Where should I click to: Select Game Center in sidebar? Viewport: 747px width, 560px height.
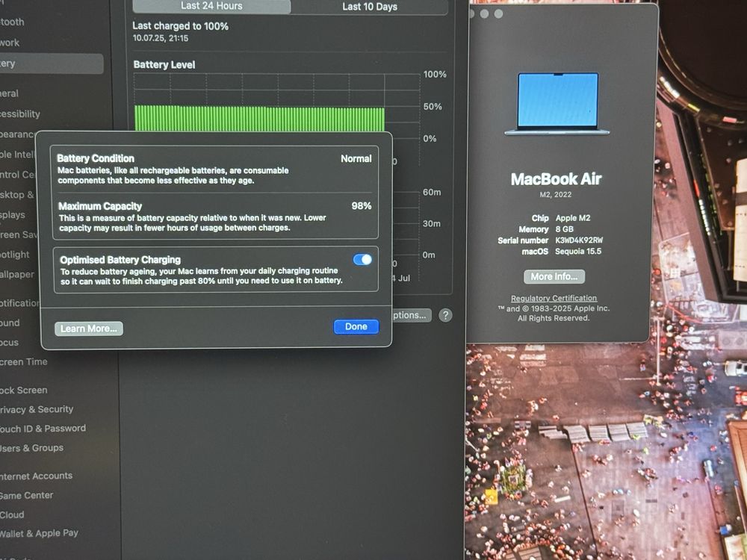point(27,495)
